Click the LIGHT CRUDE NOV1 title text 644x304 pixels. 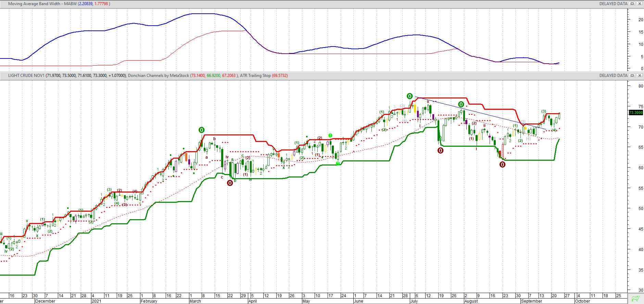point(26,76)
